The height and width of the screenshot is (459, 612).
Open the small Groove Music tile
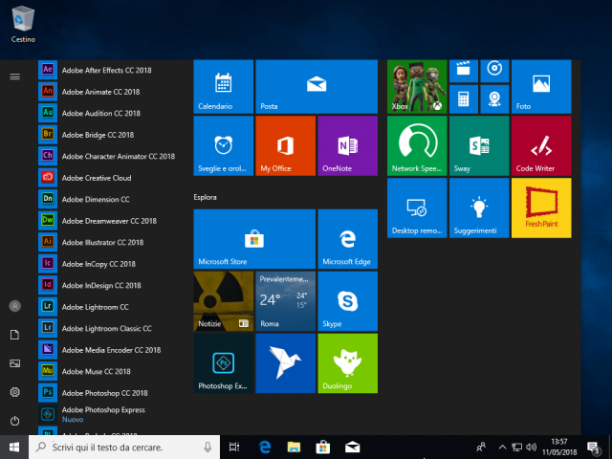(x=495, y=71)
